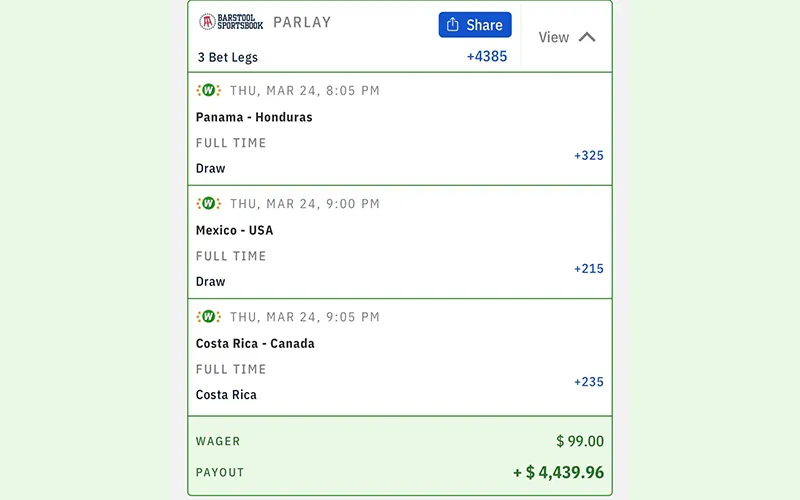The height and width of the screenshot is (500, 800).
Task: Click the $ 99.00 wager amount
Action: click(580, 441)
